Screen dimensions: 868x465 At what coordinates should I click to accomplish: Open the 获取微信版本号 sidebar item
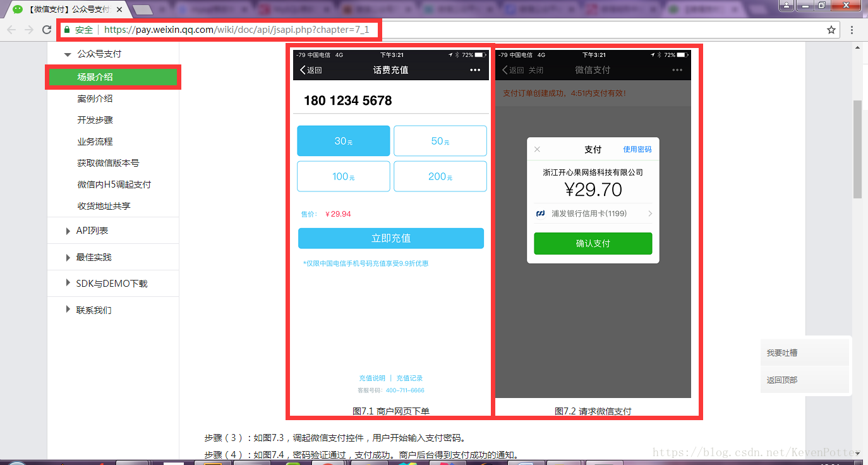tap(108, 163)
